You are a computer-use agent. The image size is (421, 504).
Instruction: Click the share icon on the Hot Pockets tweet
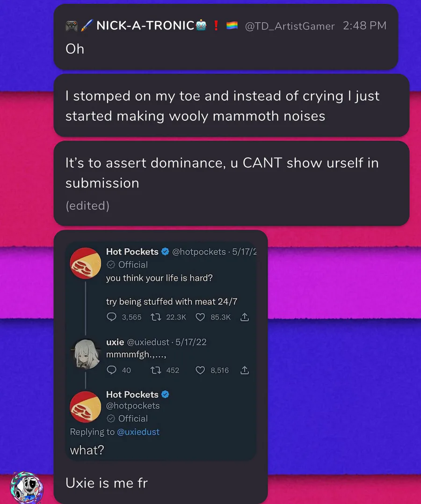pos(244,317)
